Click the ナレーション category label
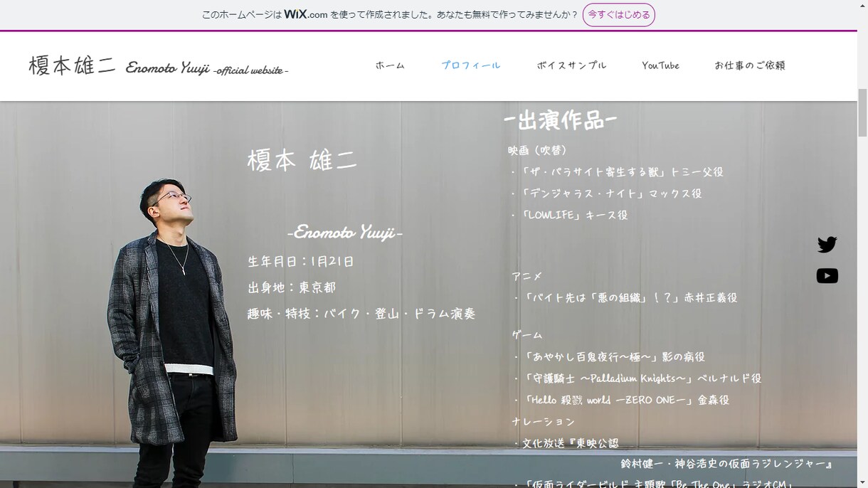Screen dimensions: 868x488 point(544,422)
